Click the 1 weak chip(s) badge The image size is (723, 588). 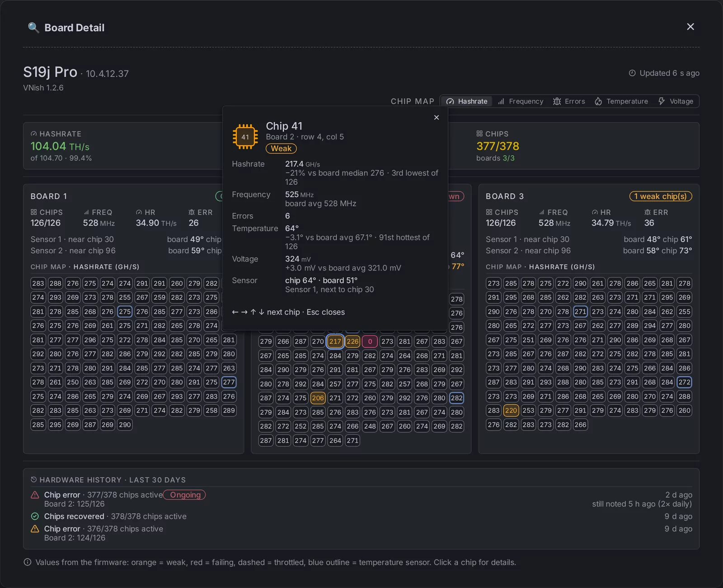[x=661, y=196]
